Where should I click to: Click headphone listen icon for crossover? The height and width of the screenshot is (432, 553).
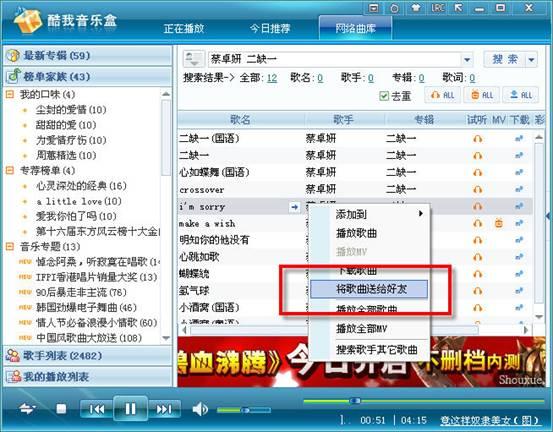coord(478,190)
